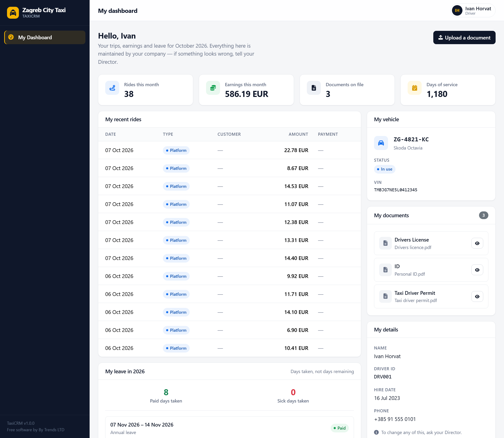The image size is (504, 438).
Task: Select the amount 12.38 EUR
Action: [x=296, y=222]
